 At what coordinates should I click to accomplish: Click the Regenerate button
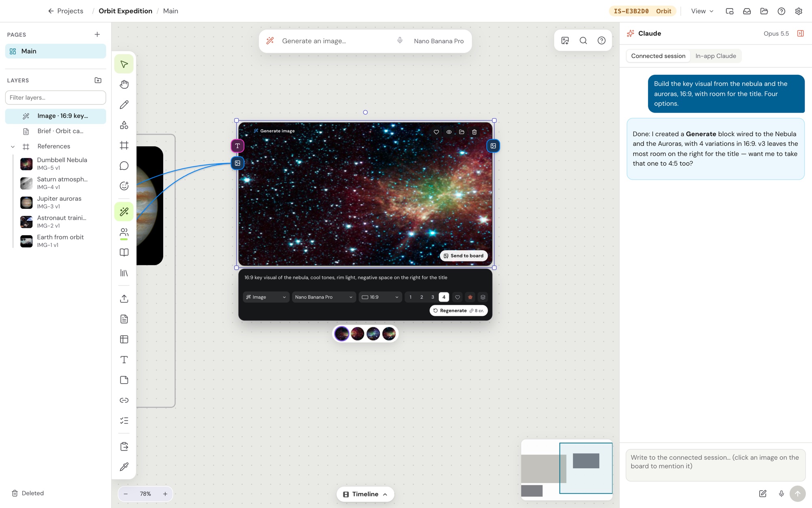click(x=458, y=310)
